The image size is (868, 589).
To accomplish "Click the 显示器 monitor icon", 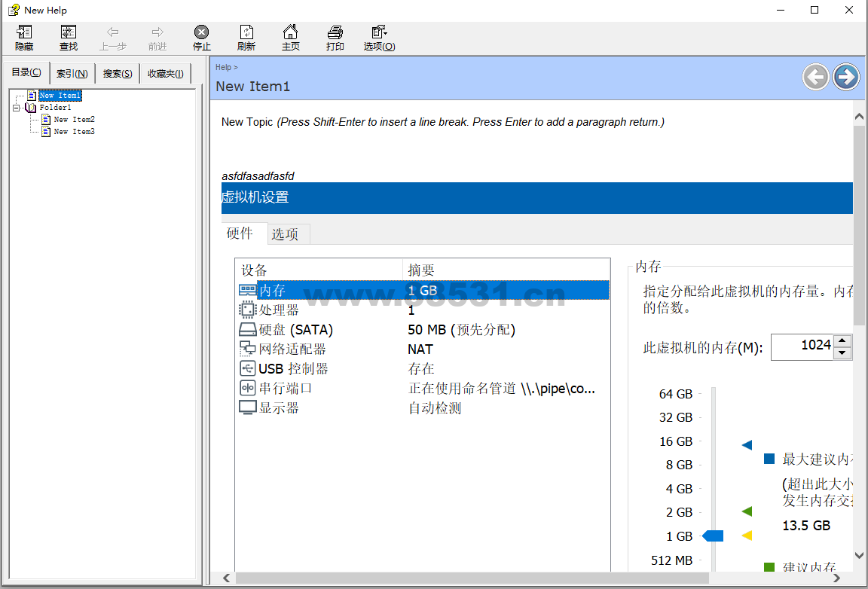I will click(x=247, y=408).
